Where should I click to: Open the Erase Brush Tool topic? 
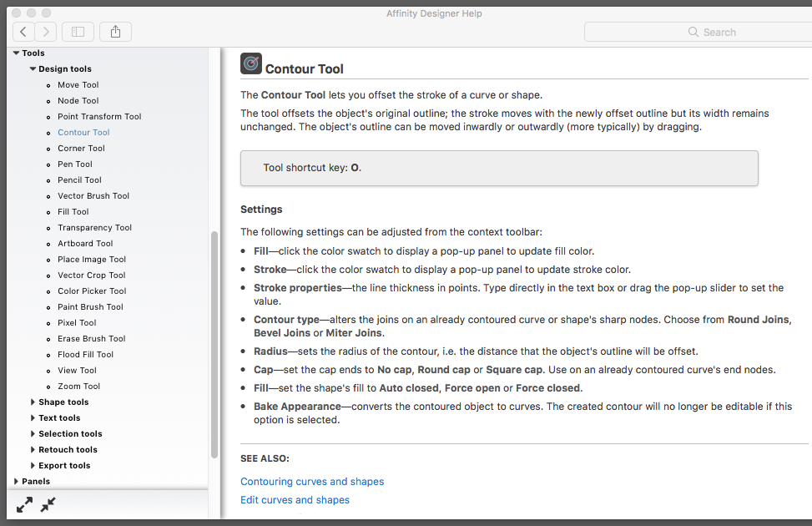click(92, 338)
